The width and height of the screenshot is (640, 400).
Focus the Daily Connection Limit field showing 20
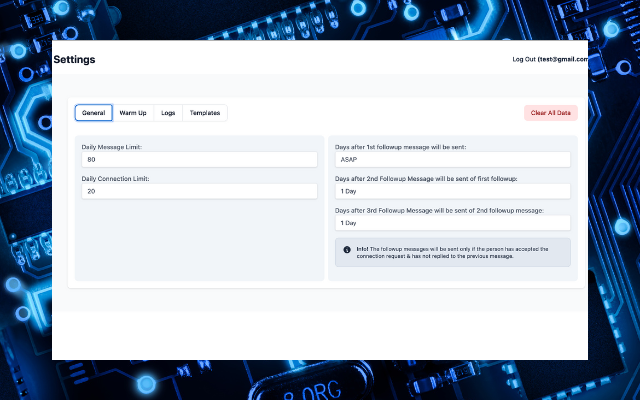click(x=199, y=191)
